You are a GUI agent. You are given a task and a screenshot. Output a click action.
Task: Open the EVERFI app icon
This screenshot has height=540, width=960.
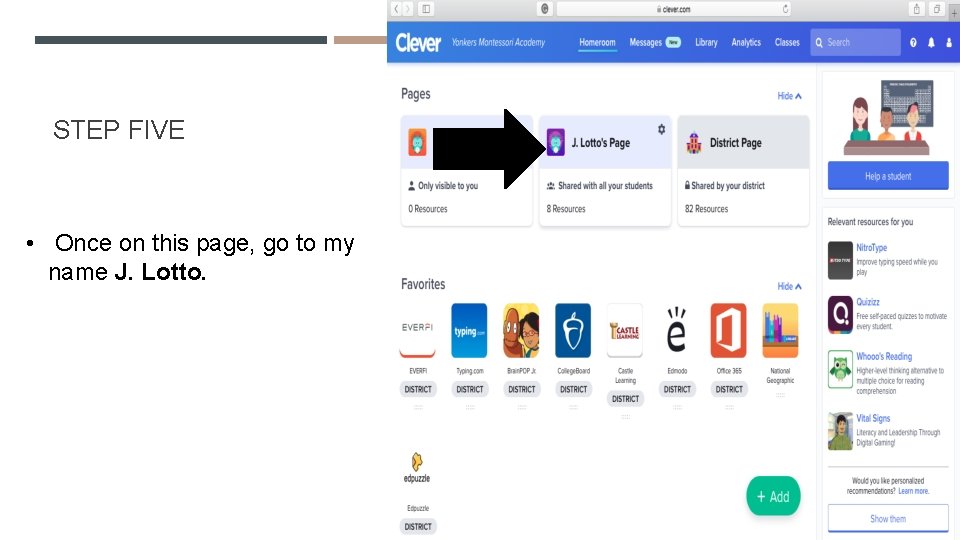[418, 330]
